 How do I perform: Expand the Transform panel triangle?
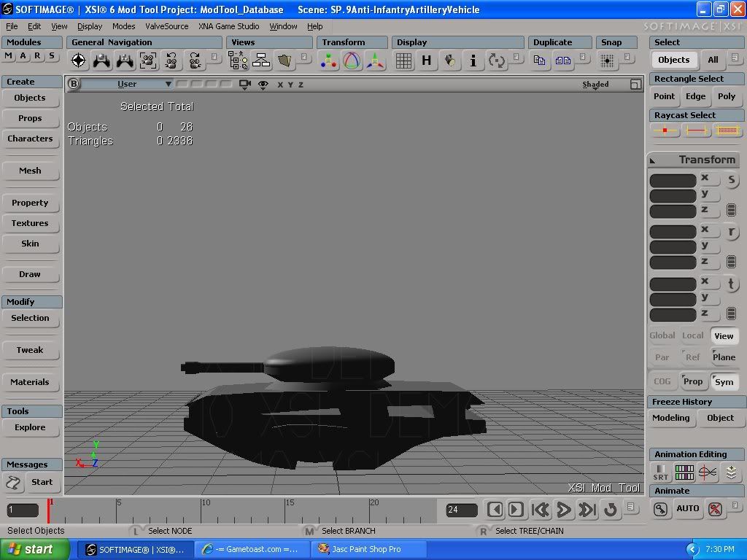pyautogui.click(x=653, y=161)
